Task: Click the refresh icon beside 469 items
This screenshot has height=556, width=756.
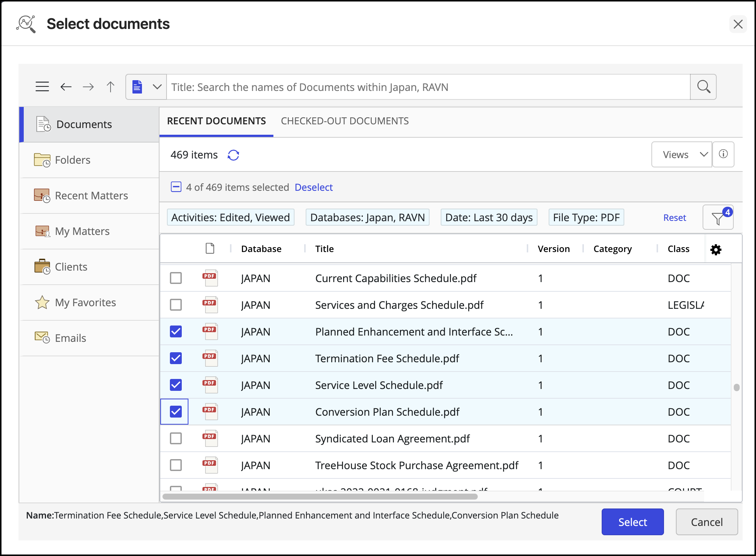Action: pos(233,155)
